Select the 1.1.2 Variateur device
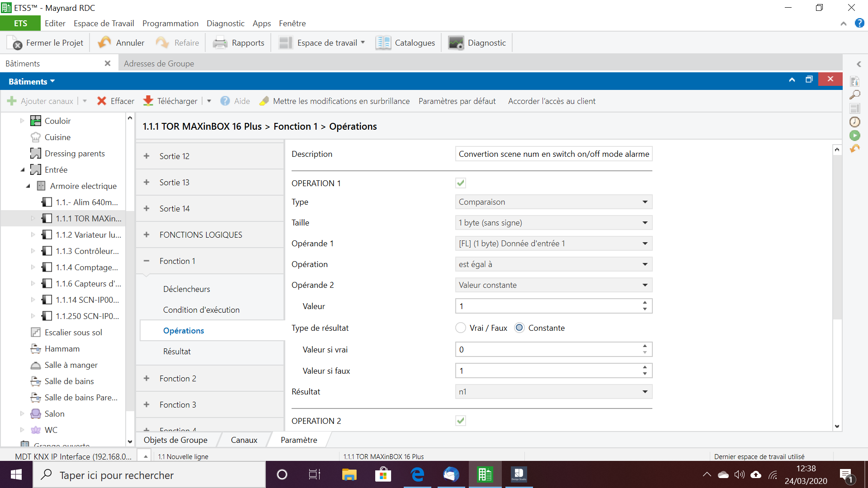The width and height of the screenshot is (868, 488). click(x=88, y=235)
